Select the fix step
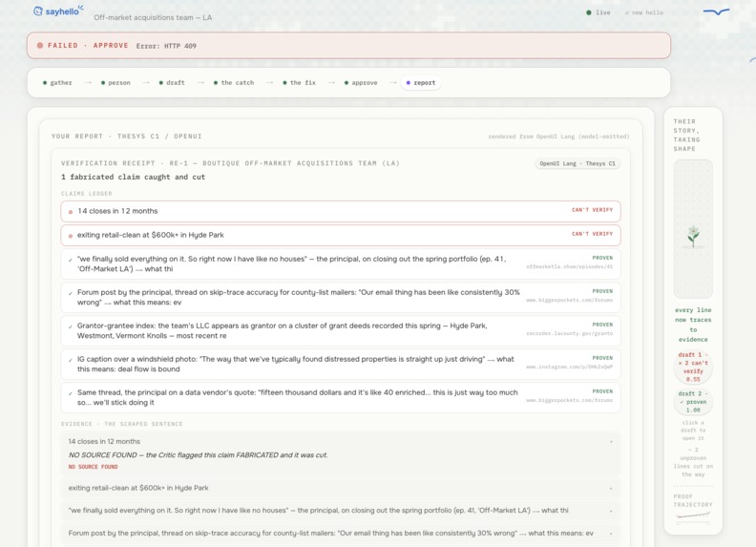This screenshot has height=547, width=756. (x=300, y=83)
